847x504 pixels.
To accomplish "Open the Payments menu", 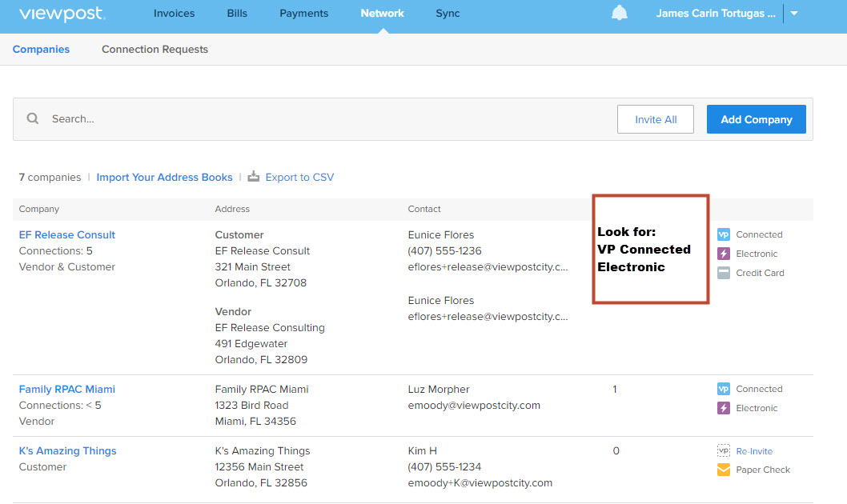I will click(x=303, y=14).
